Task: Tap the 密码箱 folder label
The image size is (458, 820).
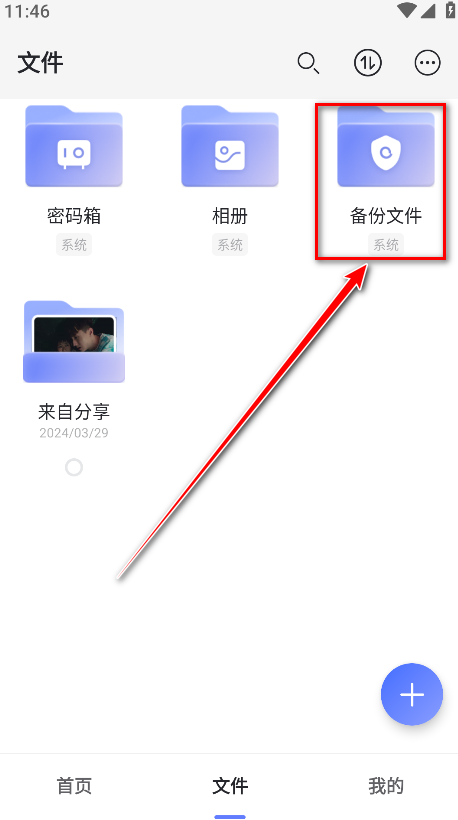Action: 74,215
